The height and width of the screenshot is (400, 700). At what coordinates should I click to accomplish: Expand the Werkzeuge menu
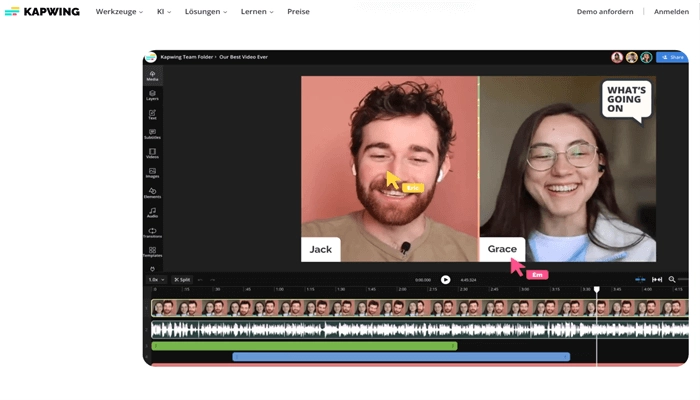(x=119, y=12)
